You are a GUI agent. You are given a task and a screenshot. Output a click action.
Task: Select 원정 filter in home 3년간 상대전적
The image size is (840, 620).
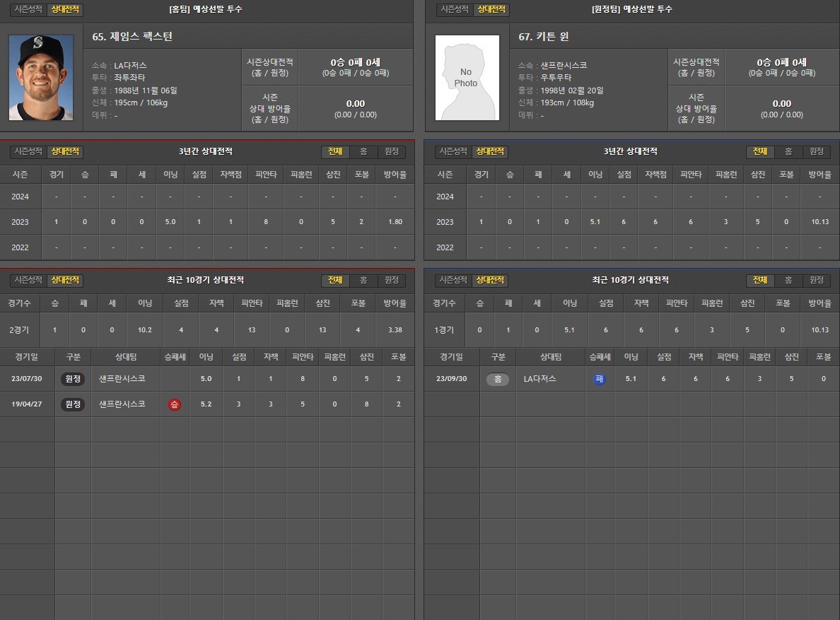coord(392,151)
